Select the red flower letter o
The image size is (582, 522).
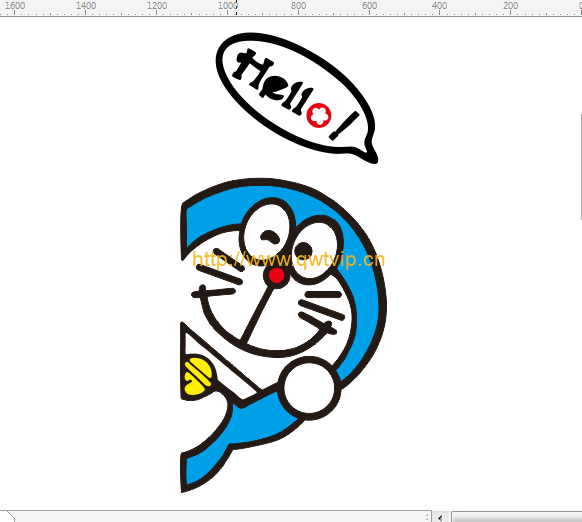(x=318, y=115)
